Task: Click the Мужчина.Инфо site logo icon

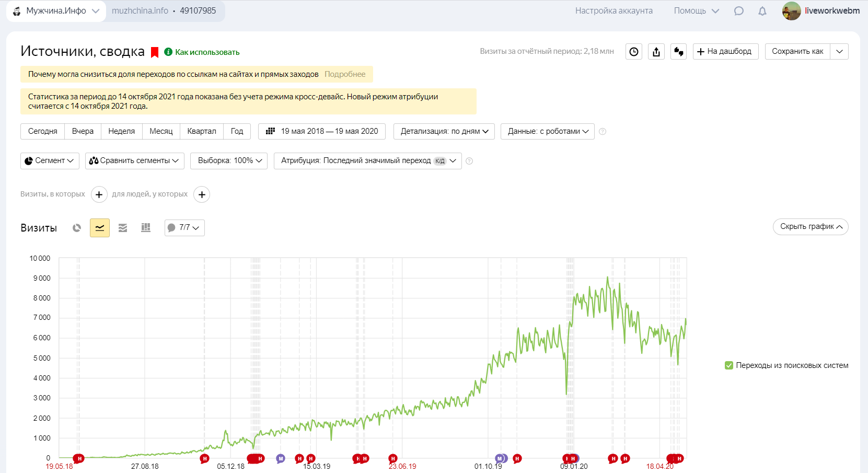Action: point(17,11)
